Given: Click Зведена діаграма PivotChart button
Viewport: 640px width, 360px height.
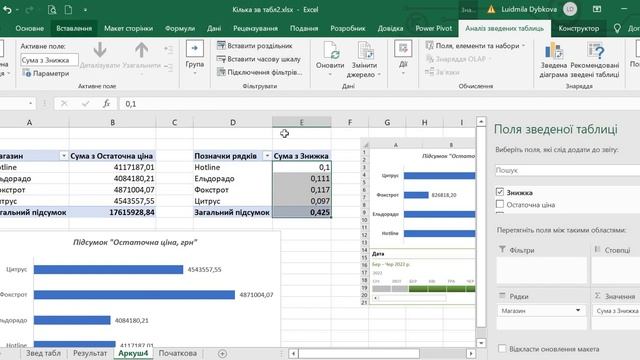Looking at the screenshot, I should point(553,60).
